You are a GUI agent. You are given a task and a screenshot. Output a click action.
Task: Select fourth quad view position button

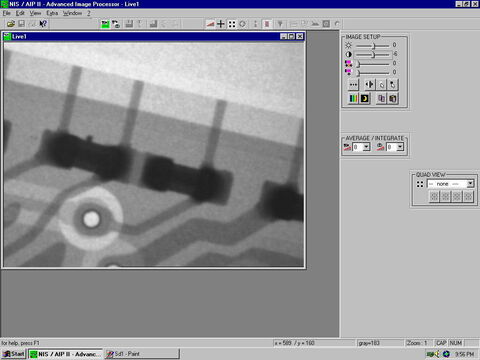coord(468,196)
